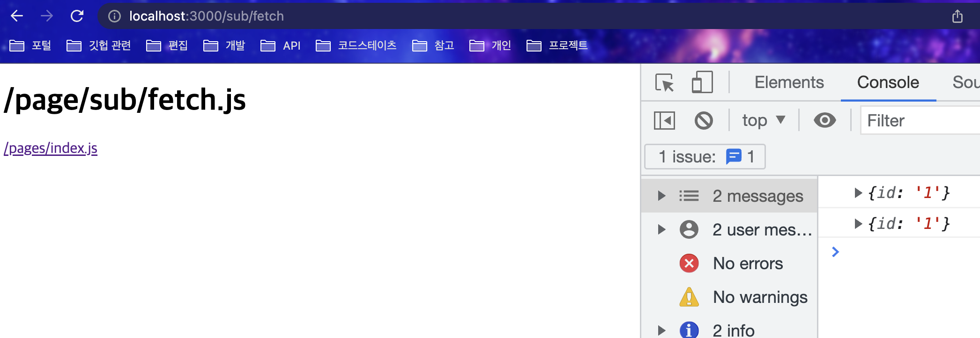Switch to the Elements tab
The image size is (980, 338).
[x=789, y=82]
